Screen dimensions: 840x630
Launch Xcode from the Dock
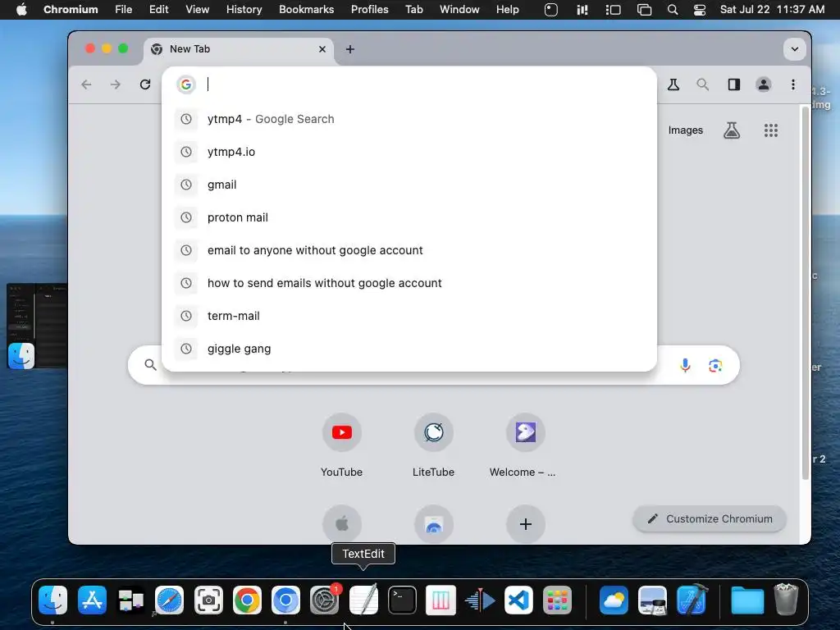(x=691, y=600)
